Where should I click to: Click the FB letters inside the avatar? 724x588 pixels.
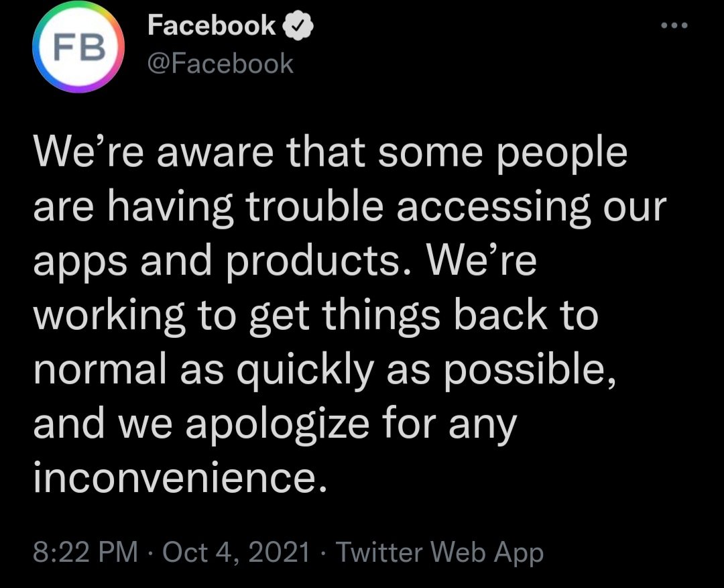[79, 48]
